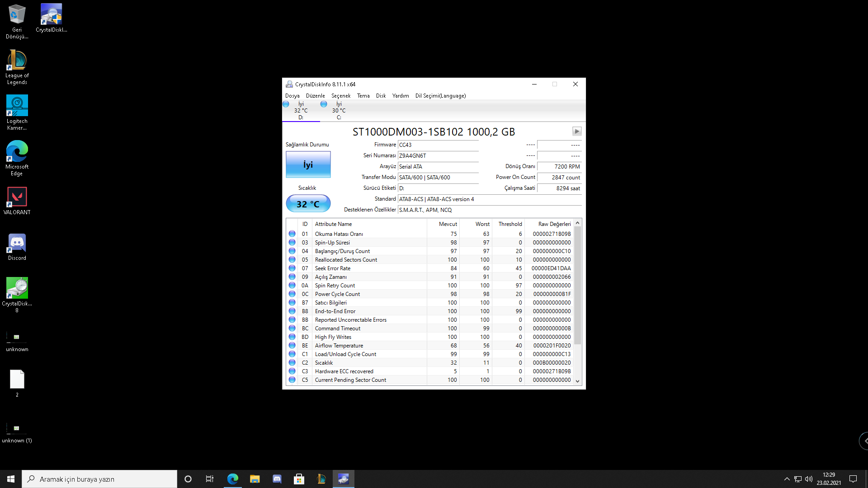Open the Tema menu
868x488 pixels.
pos(363,95)
